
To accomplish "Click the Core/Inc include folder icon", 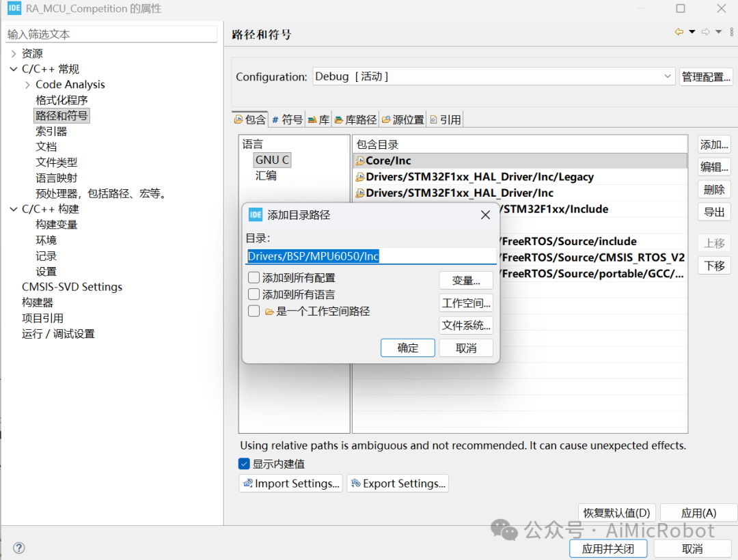I will tap(359, 160).
